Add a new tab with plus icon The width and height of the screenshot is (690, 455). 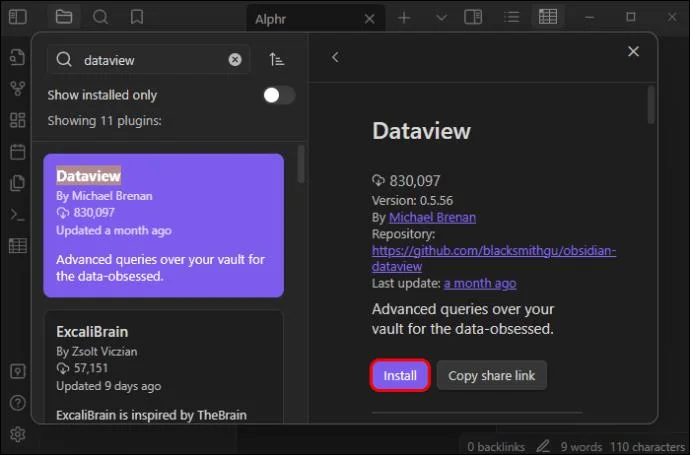(404, 18)
